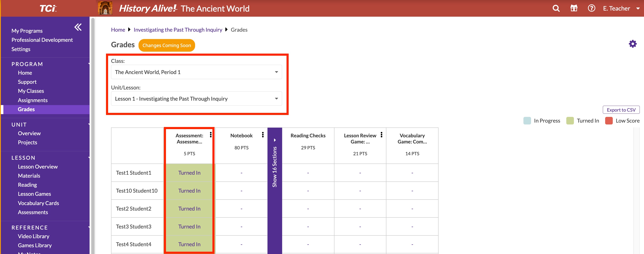Click Export to CSV button
This screenshot has width=644, height=254.
[621, 110]
